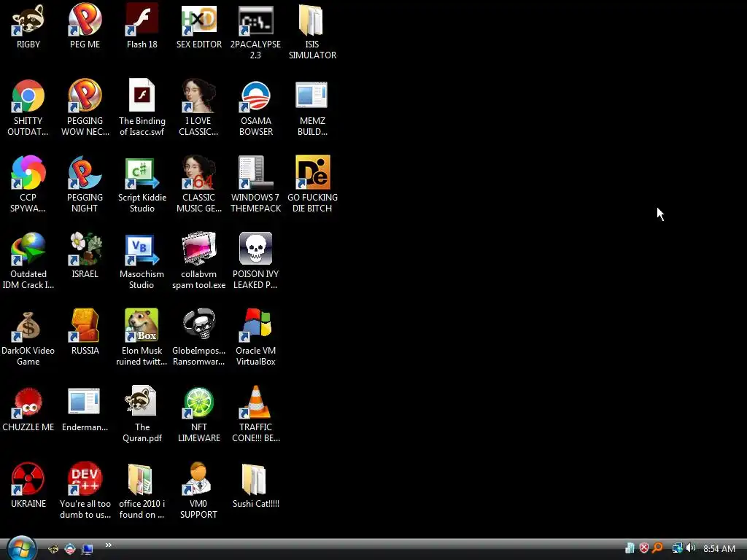This screenshot has width=747, height=560.
Task: Click the volume speaker tray icon
Action: click(x=690, y=548)
